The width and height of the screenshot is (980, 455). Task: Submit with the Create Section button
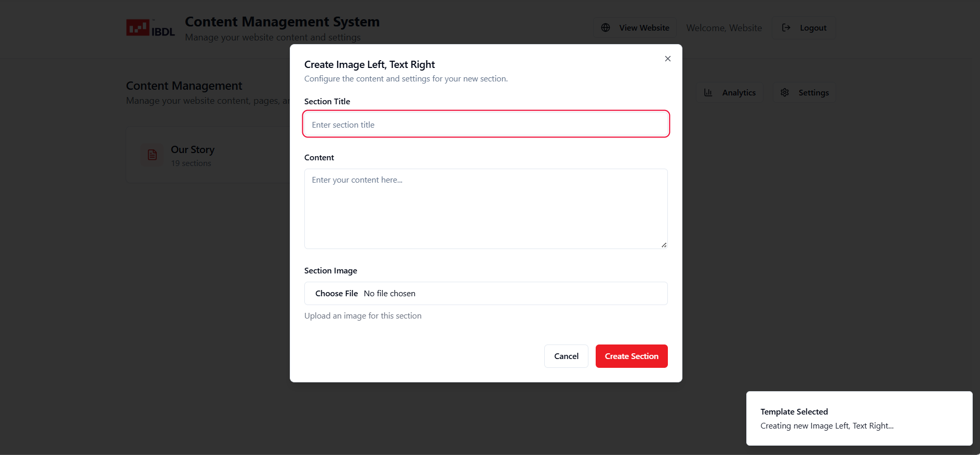[631, 356]
